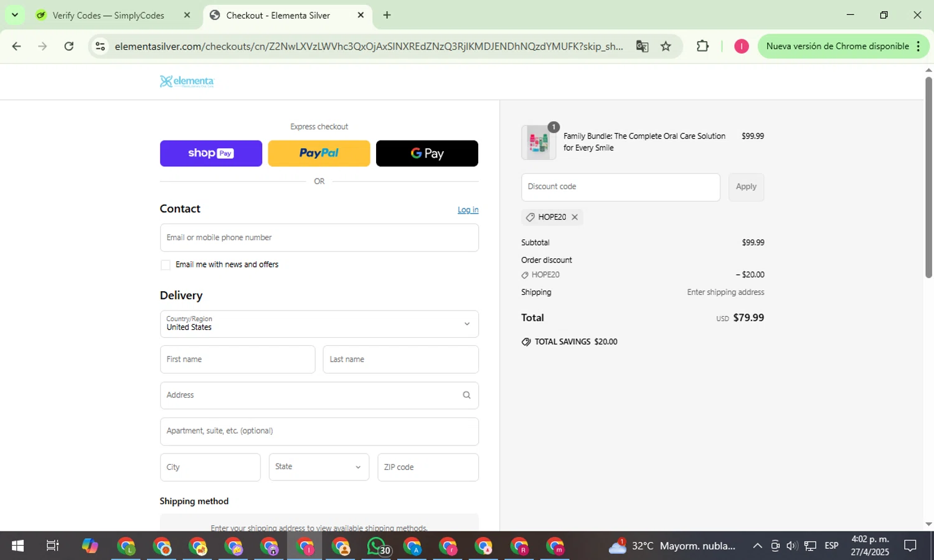
Task: Close the Verify Codes tab
Action: coord(187,15)
